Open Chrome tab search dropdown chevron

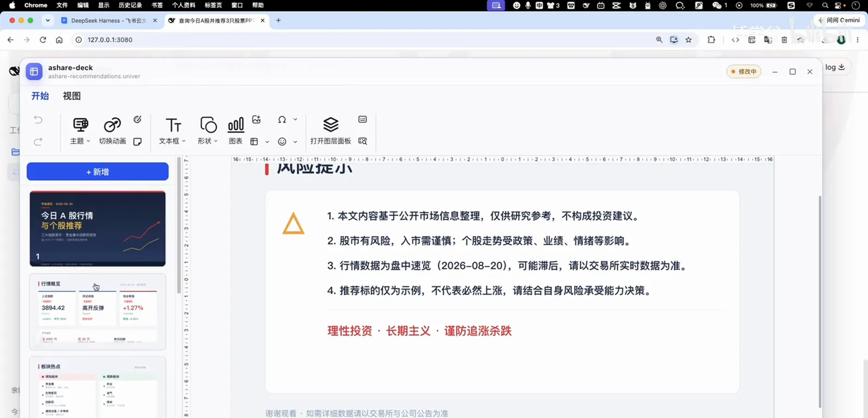[48, 21]
